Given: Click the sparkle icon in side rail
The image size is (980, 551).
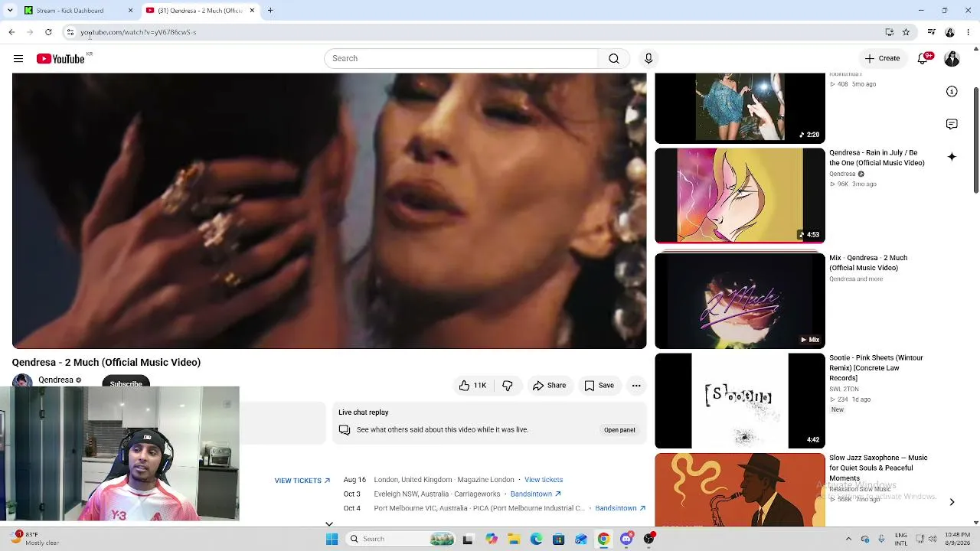Looking at the screenshot, I should (x=952, y=157).
